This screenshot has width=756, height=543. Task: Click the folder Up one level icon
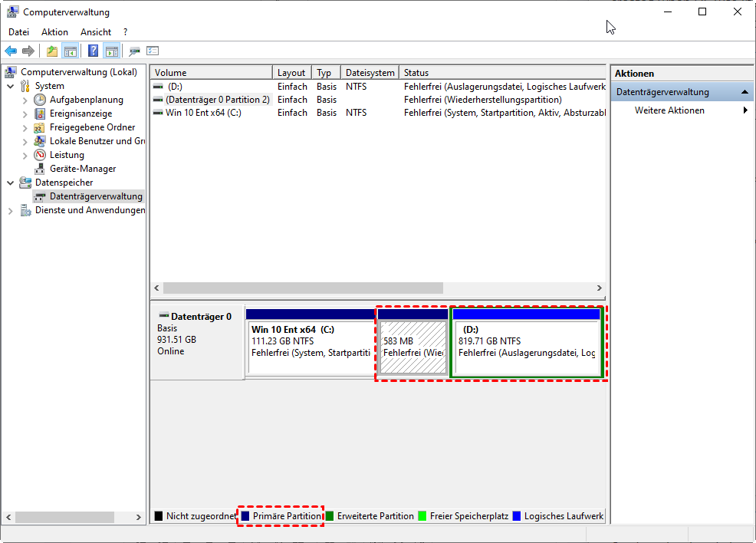[x=51, y=51]
